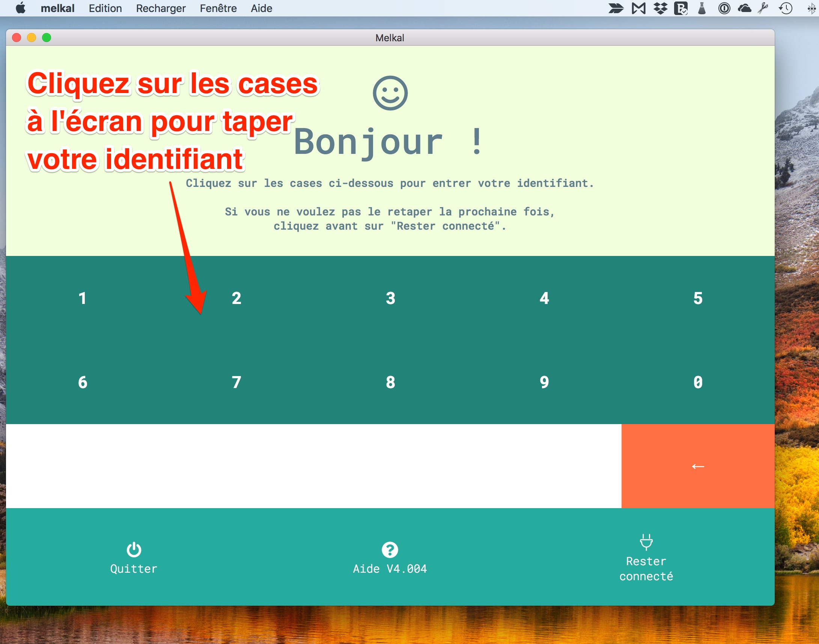Open the melkal application menu
Screen dimensions: 819x644
[57, 8]
